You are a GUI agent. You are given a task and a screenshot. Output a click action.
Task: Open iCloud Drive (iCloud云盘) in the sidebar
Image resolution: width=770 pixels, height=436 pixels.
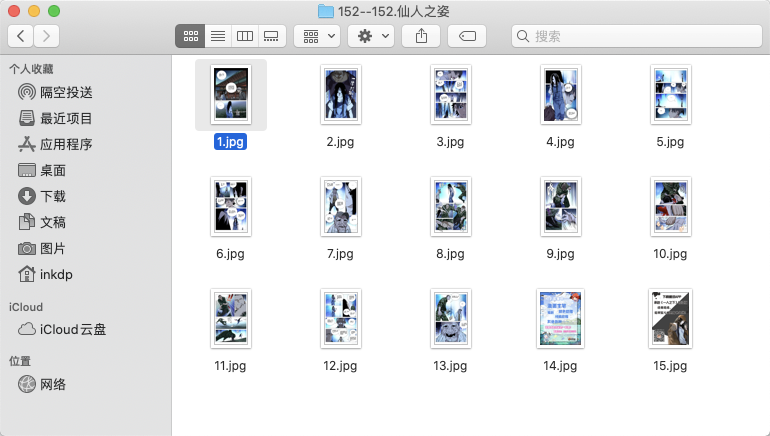click(x=72, y=329)
